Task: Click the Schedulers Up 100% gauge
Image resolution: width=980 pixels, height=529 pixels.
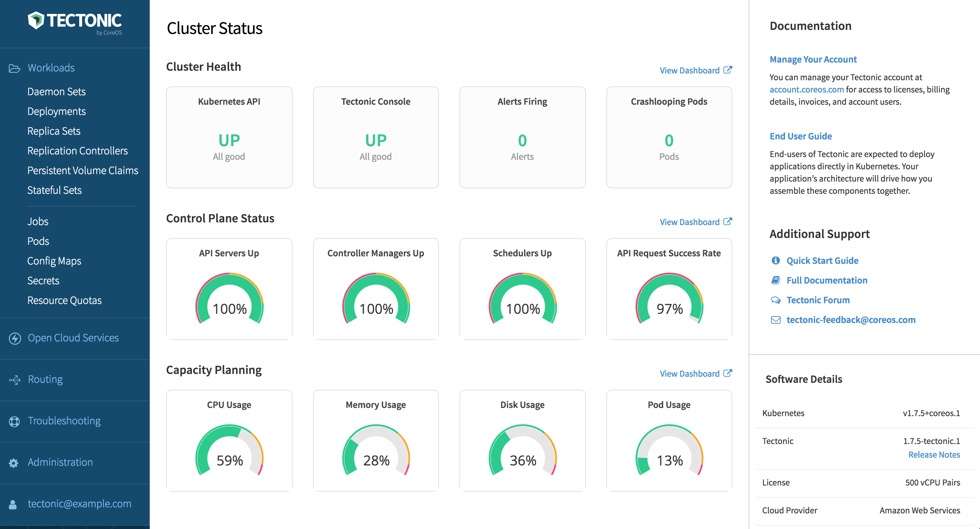Action: pyautogui.click(x=522, y=298)
